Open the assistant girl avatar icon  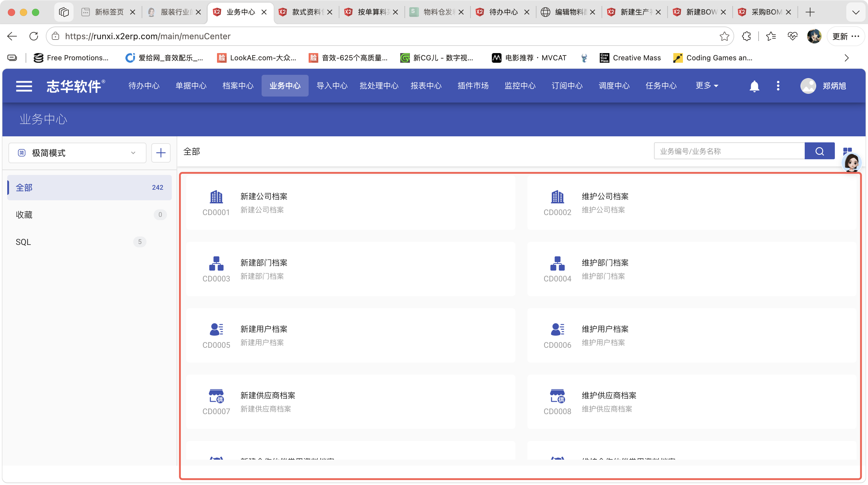[851, 163]
